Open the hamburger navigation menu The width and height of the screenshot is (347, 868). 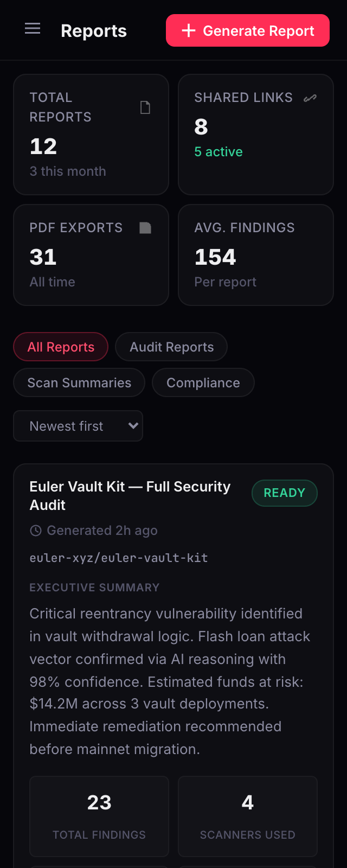point(33,29)
